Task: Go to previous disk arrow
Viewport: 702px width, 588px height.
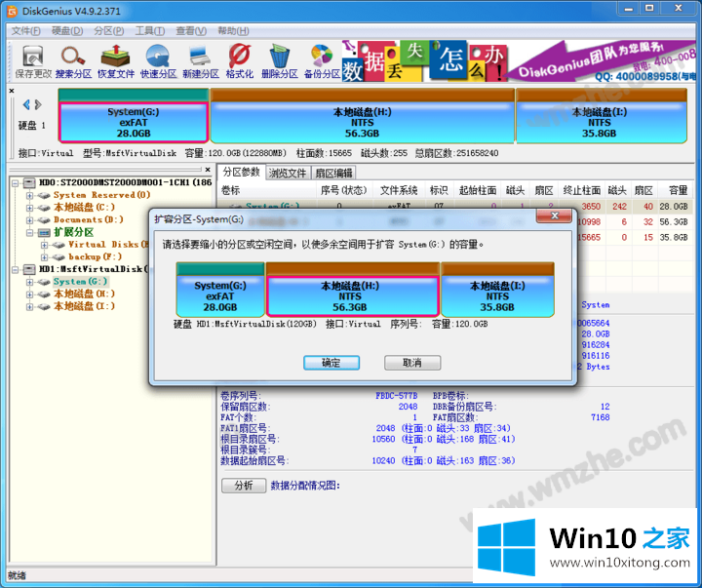Action: click(26, 104)
